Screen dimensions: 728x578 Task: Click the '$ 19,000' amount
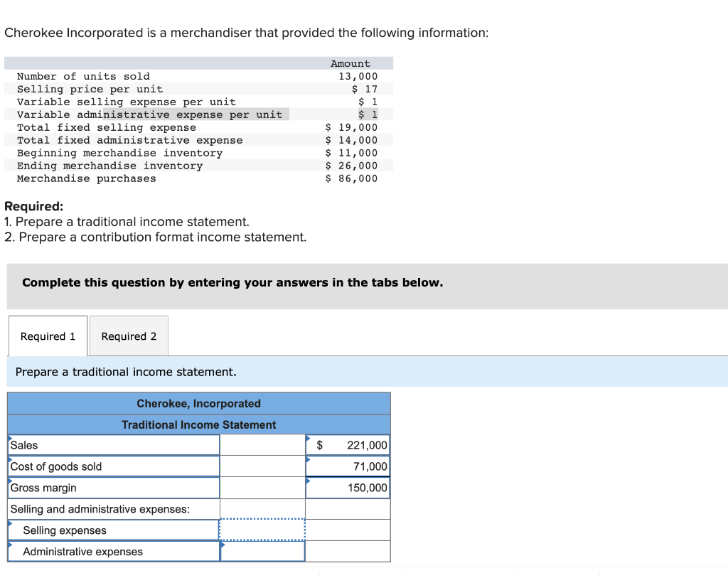coord(351,127)
